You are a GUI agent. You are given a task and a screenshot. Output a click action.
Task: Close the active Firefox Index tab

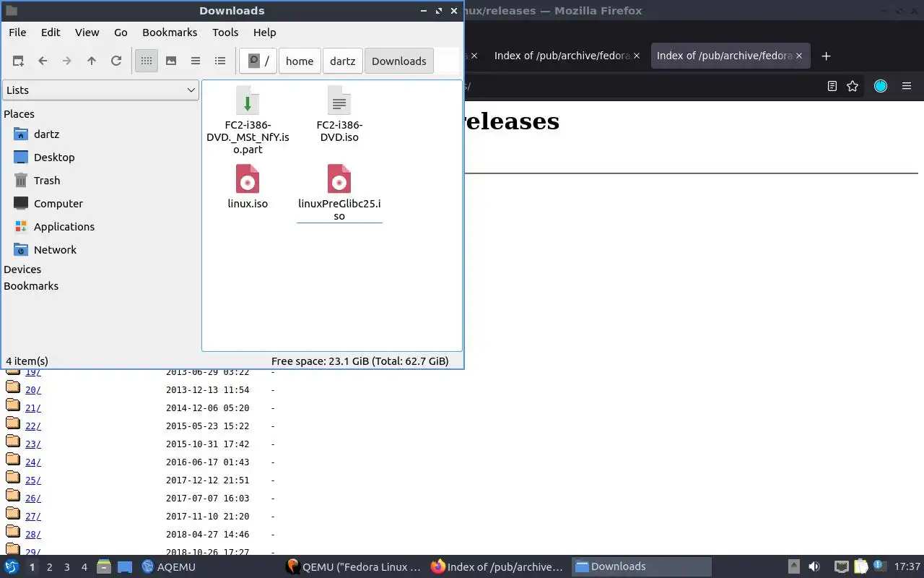click(x=799, y=56)
